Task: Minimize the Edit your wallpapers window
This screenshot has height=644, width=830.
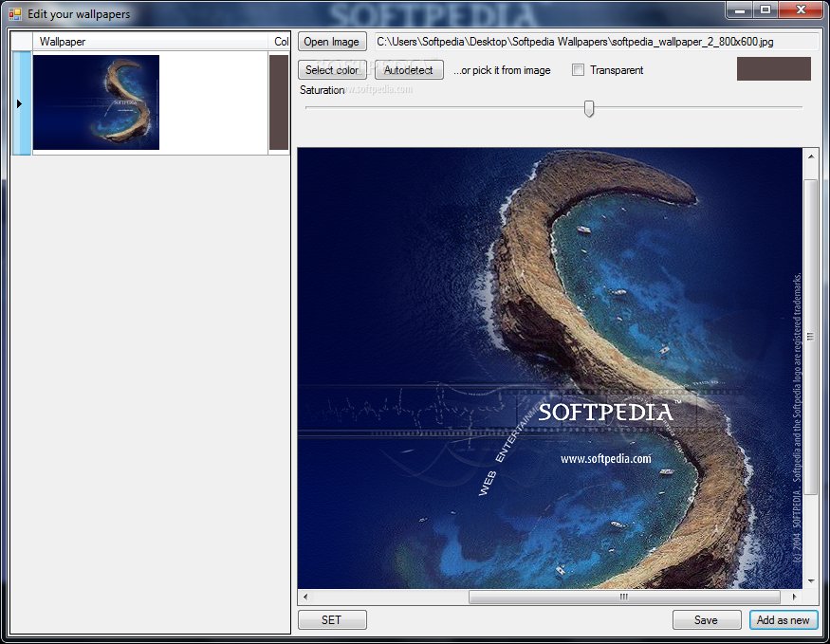Action: point(740,10)
